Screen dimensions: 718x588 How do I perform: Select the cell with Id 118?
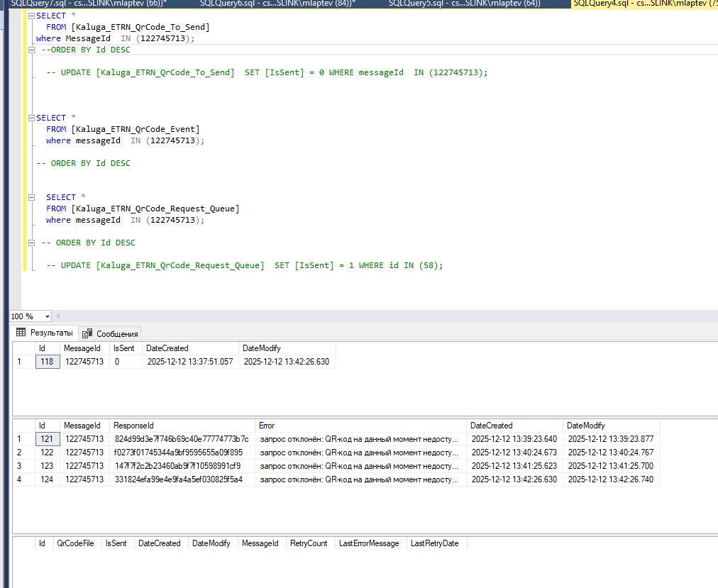tap(48, 362)
